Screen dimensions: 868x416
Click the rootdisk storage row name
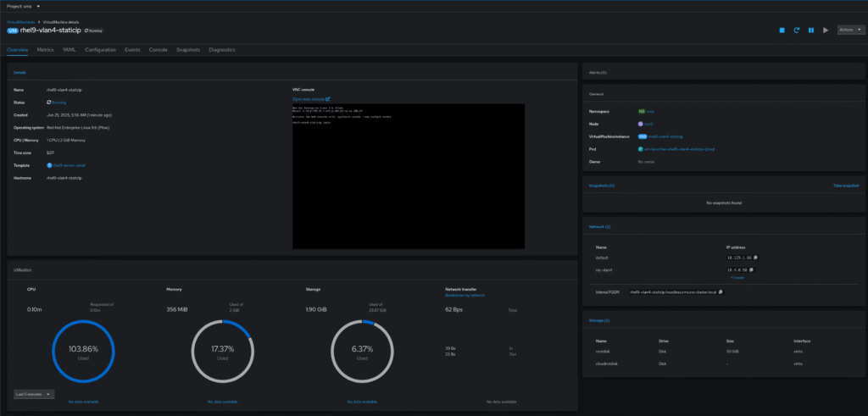coord(603,351)
